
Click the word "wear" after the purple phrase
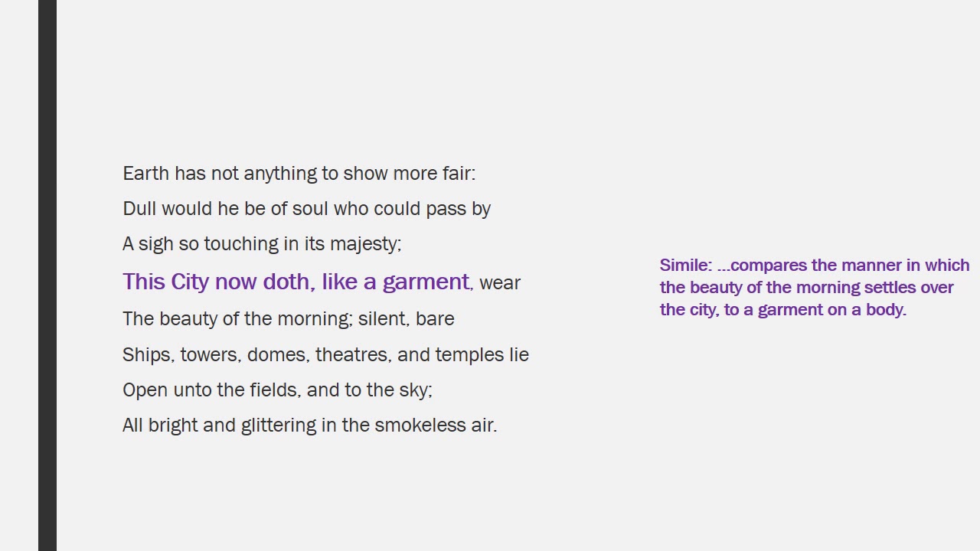click(500, 283)
